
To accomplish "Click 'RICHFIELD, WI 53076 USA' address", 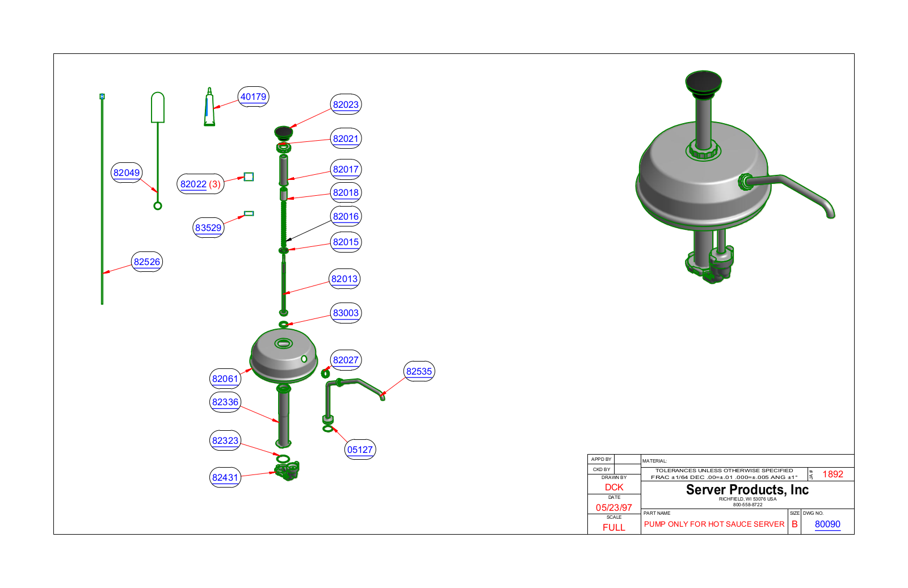I will click(747, 499).
